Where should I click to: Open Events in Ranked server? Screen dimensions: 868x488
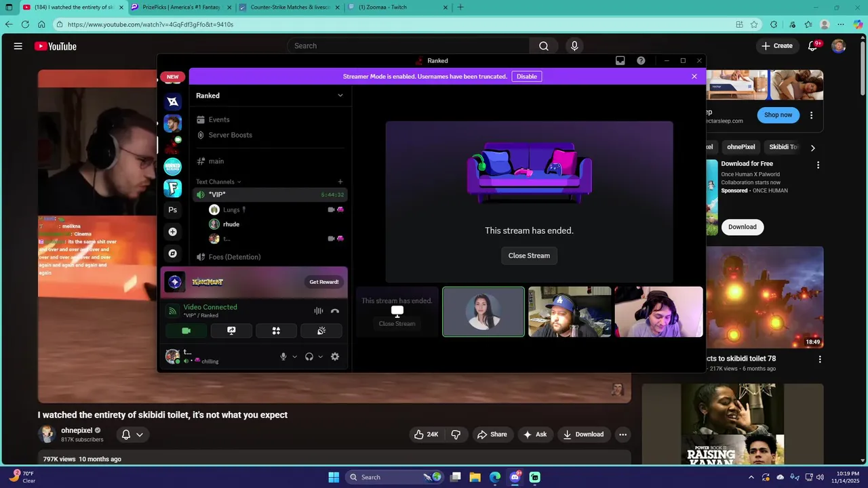coord(270,119)
